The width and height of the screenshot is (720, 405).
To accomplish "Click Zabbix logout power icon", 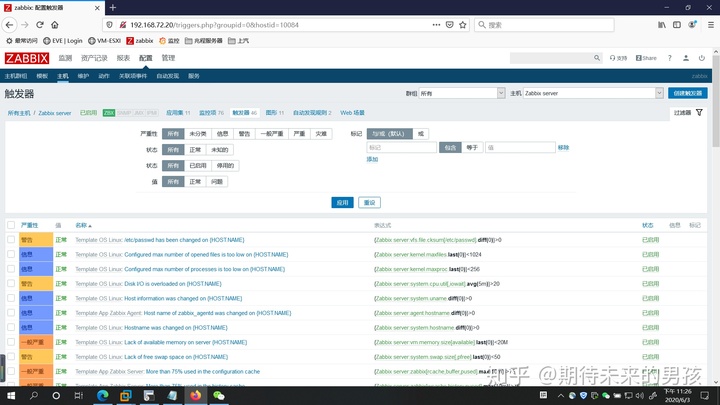I will (x=702, y=58).
